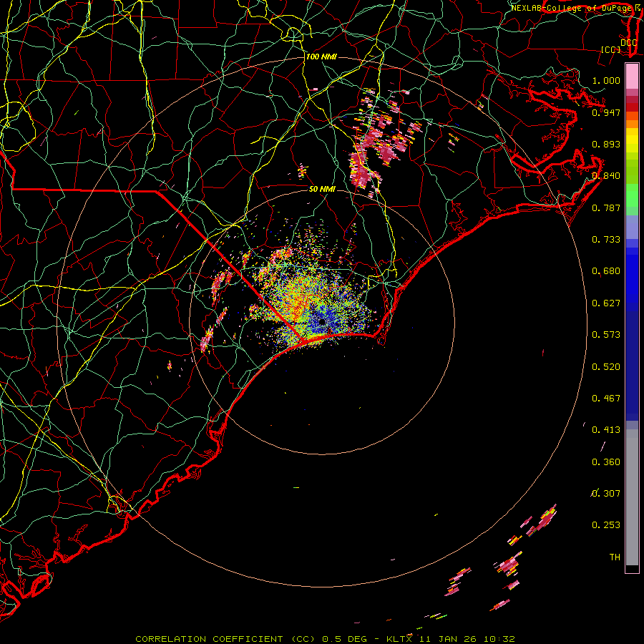Click the 0.413 scale value
Screen dimensions: 644x644
(606, 430)
